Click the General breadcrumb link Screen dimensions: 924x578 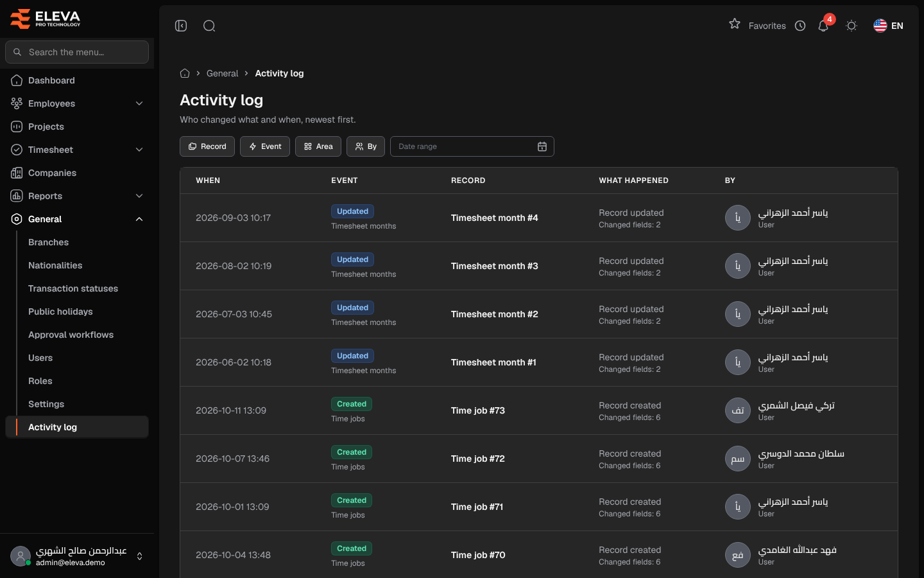(222, 73)
